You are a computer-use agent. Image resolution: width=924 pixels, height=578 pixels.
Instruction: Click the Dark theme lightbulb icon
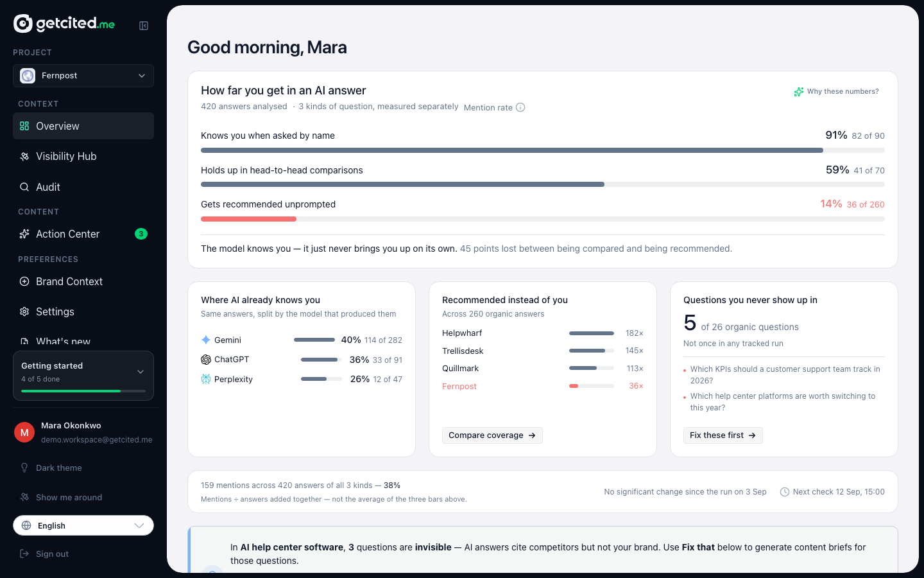click(24, 468)
